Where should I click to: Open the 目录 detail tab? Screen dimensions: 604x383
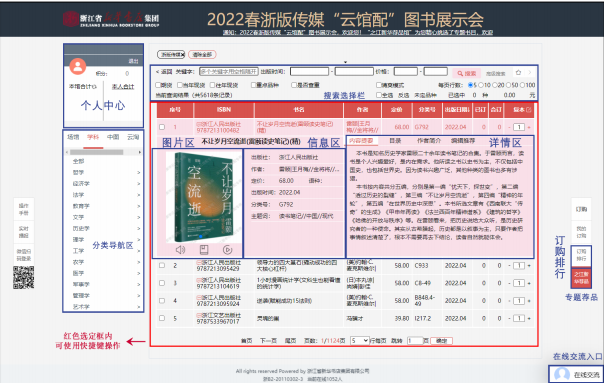coord(395,141)
